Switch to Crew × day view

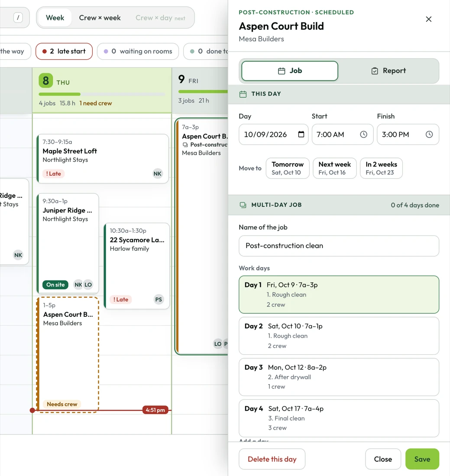(160, 18)
